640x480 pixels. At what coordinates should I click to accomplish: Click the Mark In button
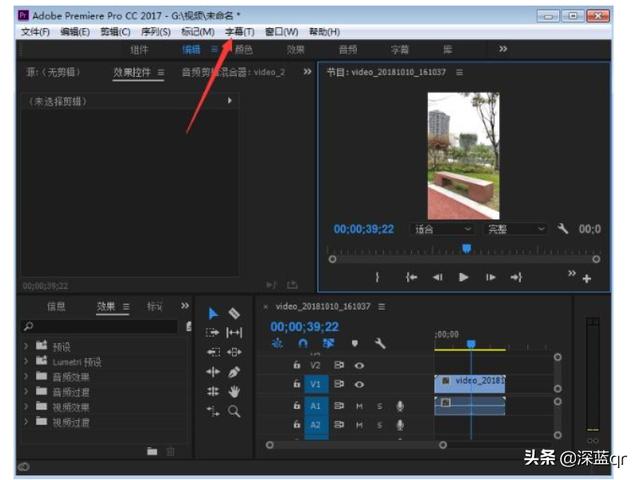pos(377,278)
